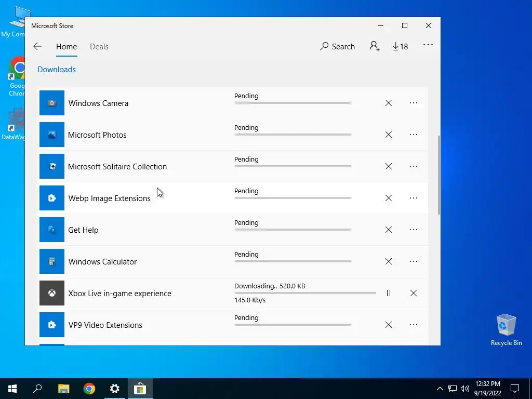Open more options for Microsoft Solitaire Collection
This screenshot has height=399, width=532.
pyautogui.click(x=413, y=166)
